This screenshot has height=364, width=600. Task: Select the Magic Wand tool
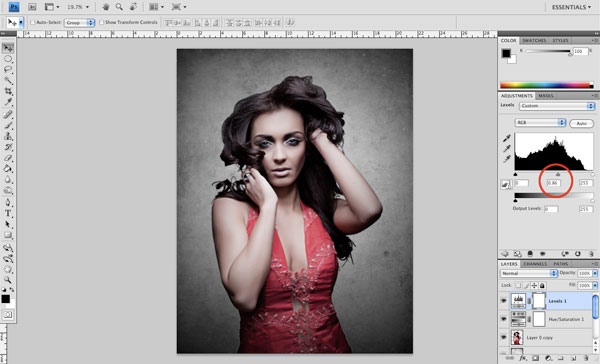[8, 80]
